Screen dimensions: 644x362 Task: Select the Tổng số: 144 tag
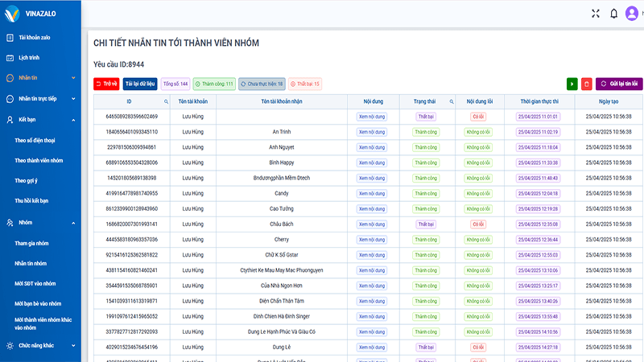pos(175,84)
